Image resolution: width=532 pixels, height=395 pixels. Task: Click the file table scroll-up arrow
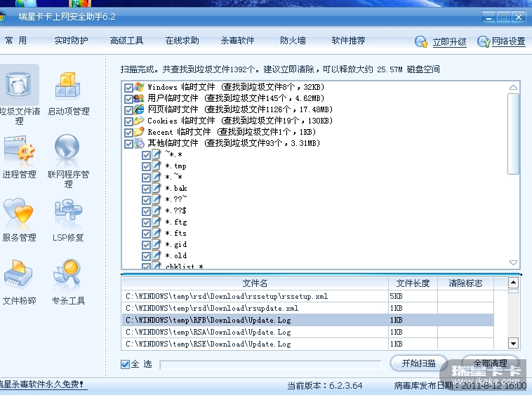click(513, 283)
